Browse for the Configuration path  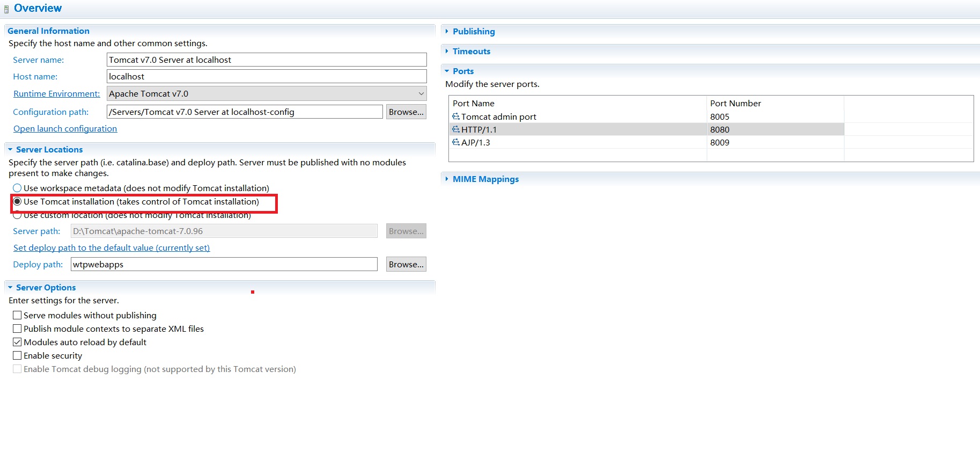(406, 112)
